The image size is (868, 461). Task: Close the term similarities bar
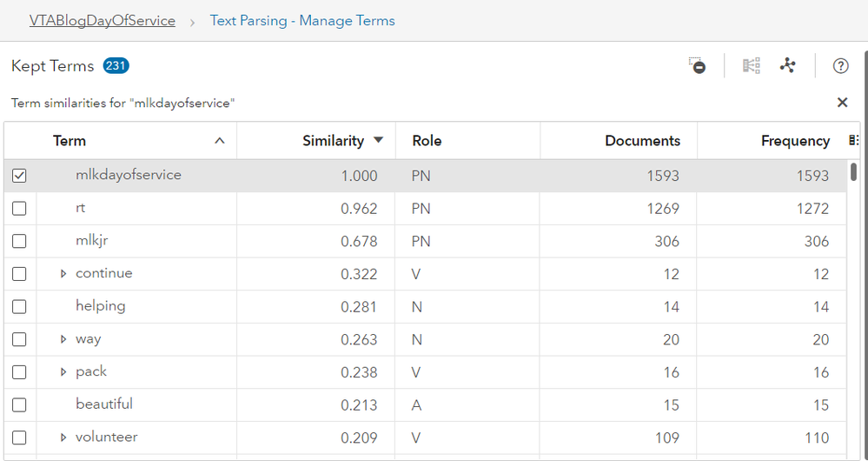(x=842, y=103)
